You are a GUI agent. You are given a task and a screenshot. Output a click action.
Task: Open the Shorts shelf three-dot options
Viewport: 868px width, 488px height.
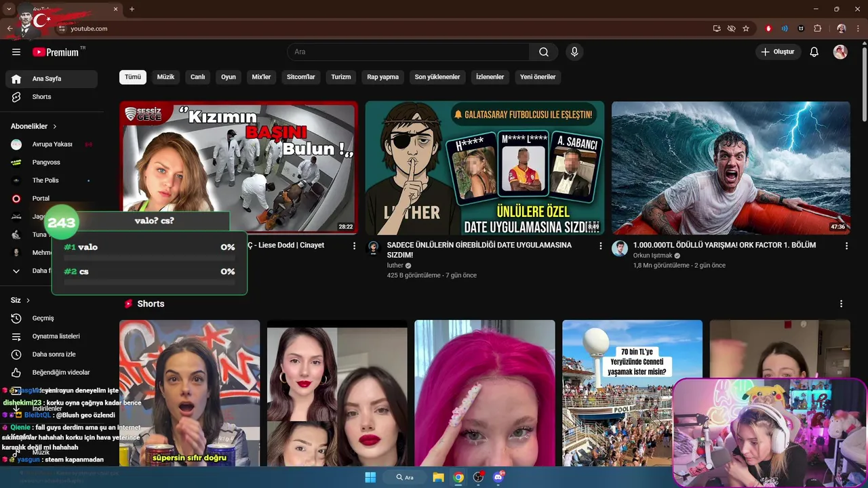tap(842, 304)
